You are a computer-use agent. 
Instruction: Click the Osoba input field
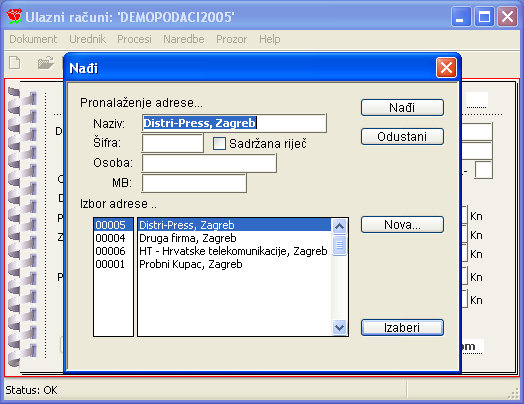click(x=209, y=163)
